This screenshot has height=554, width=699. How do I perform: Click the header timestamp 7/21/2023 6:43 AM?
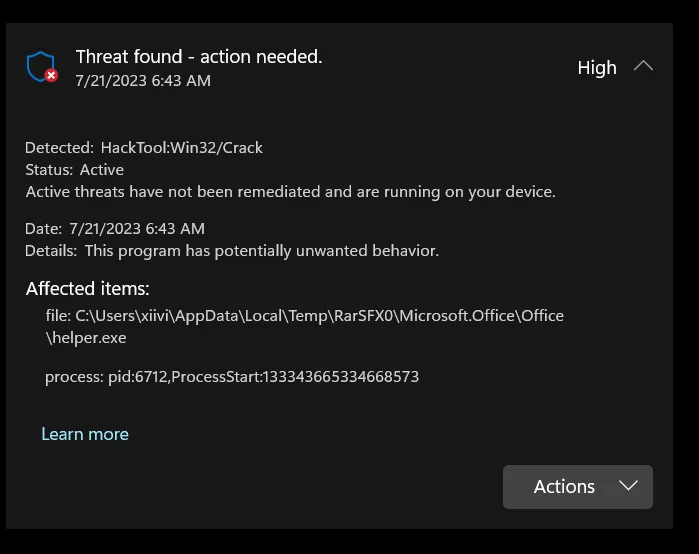tap(143, 81)
